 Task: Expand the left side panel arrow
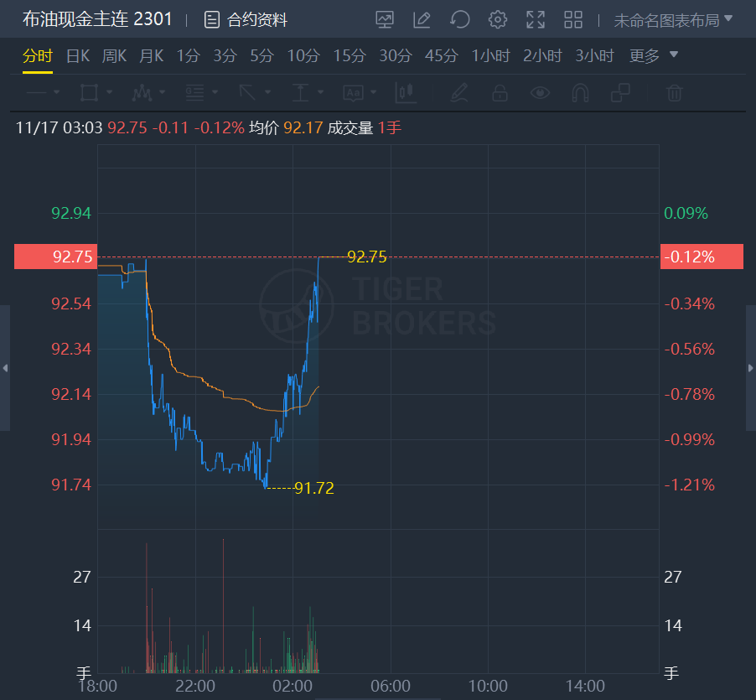tap(5, 368)
